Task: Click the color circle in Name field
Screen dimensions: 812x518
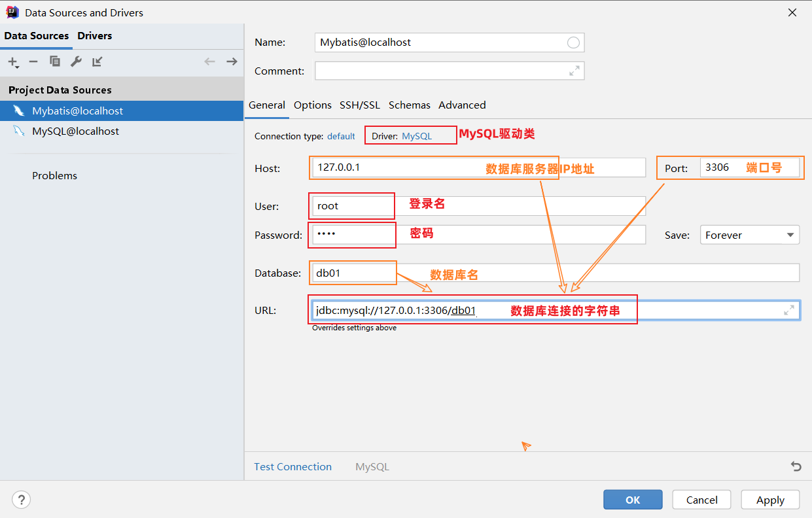Action: tap(573, 43)
